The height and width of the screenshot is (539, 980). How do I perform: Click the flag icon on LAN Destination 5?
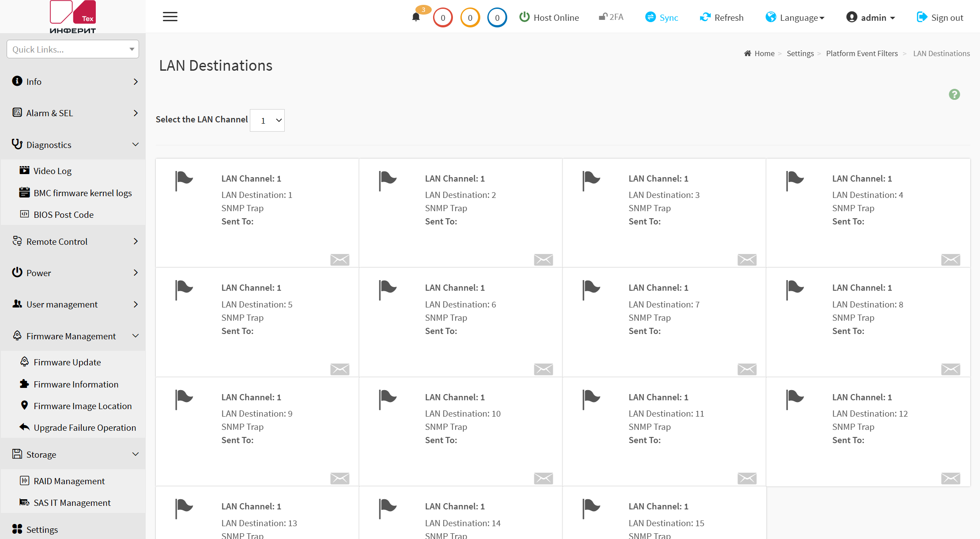[184, 290]
